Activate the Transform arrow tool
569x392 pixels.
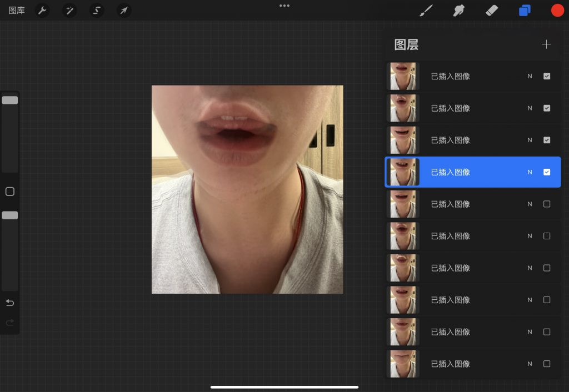coord(124,10)
